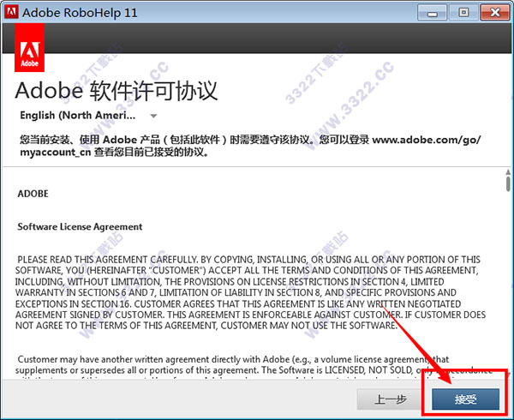Click the 接受 (Accept) button
The height and width of the screenshot is (420, 514).
point(465,399)
